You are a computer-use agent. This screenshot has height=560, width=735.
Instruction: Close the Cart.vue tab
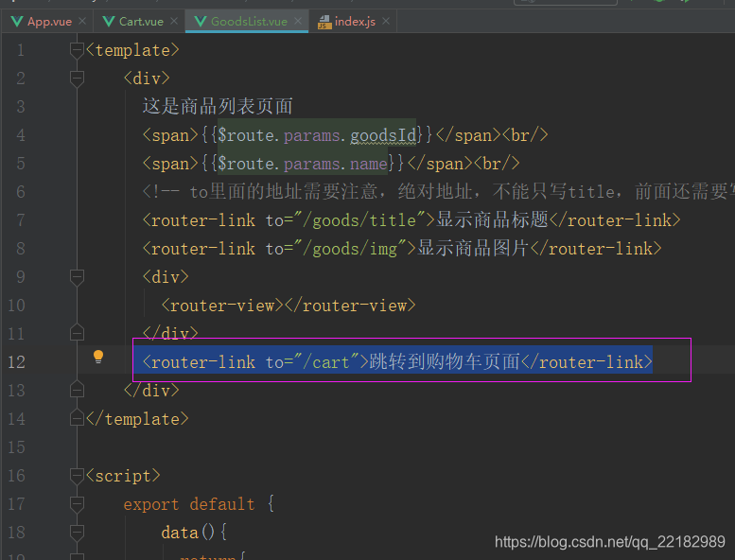[x=174, y=21]
